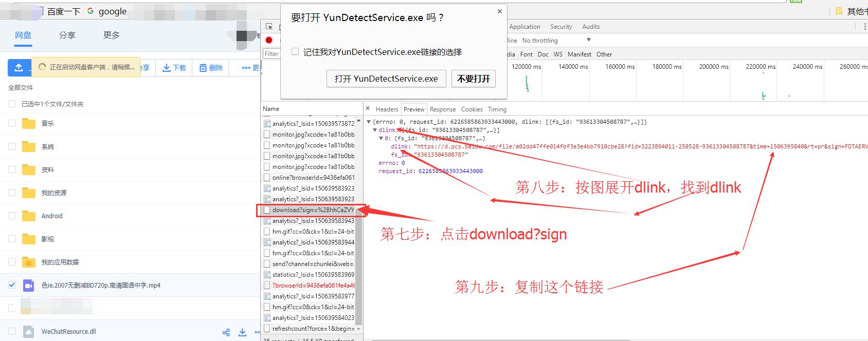Click the 资料 folder icon
The width and height of the screenshot is (868, 341).
point(29,169)
